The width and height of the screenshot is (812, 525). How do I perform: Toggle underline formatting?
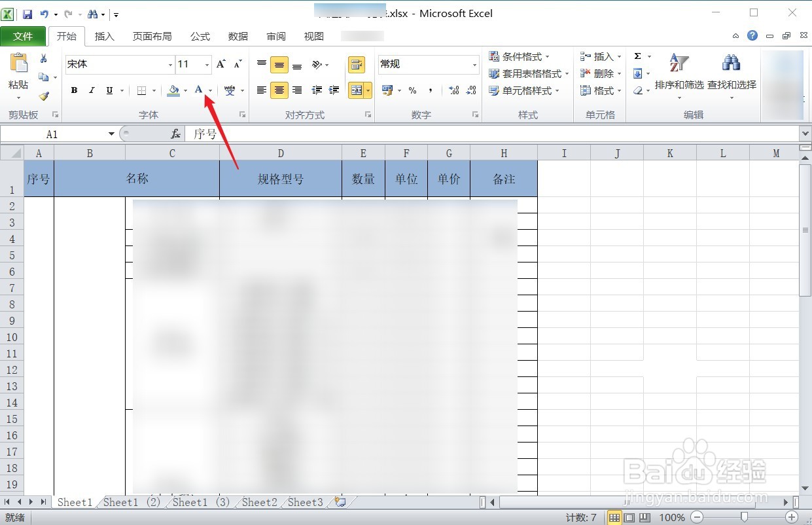coord(109,90)
